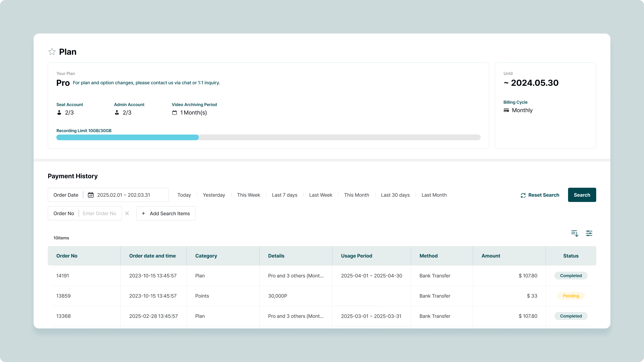The image size is (644, 362).
Task: Open the column filter settings icon
Action: [x=589, y=233]
